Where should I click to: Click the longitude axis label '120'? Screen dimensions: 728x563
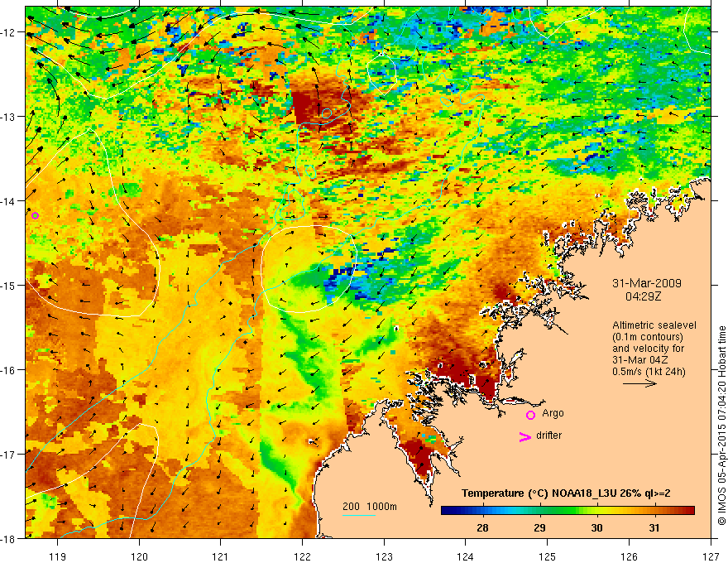click(x=139, y=556)
